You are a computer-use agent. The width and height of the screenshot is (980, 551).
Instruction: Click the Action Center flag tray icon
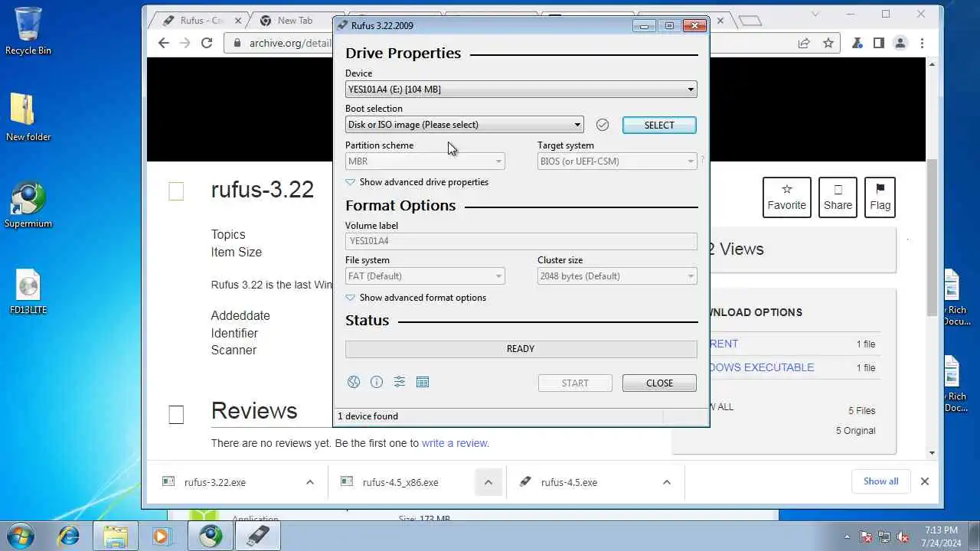pos(866,537)
